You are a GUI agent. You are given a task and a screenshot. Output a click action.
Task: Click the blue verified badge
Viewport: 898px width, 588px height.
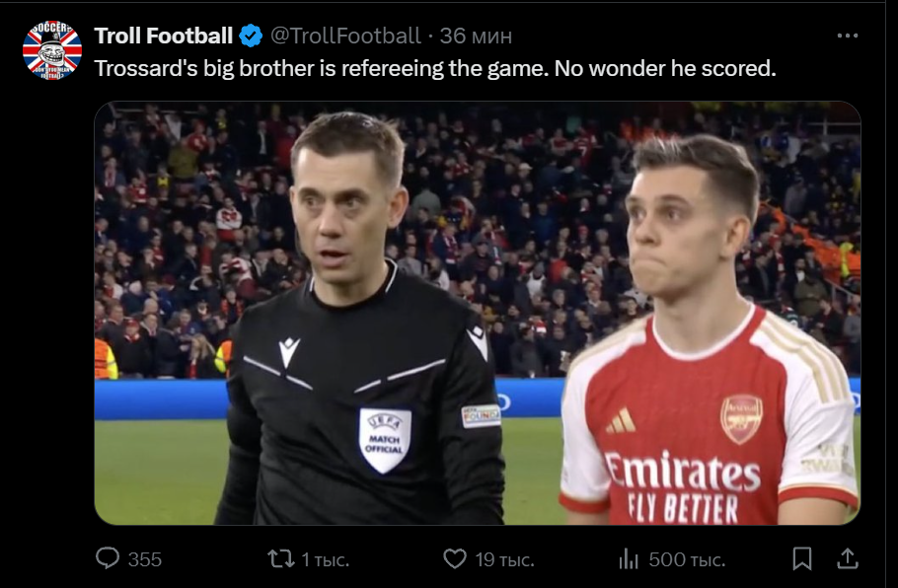point(252,37)
